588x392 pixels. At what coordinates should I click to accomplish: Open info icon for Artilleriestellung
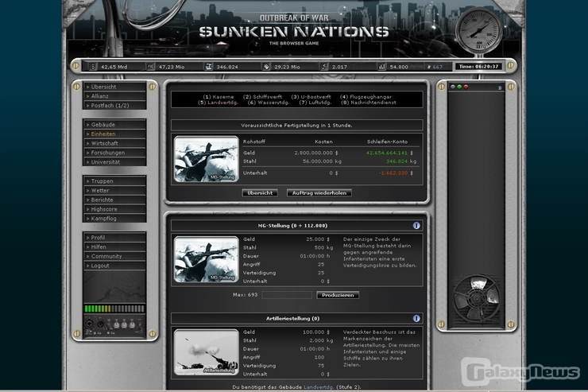coord(416,319)
